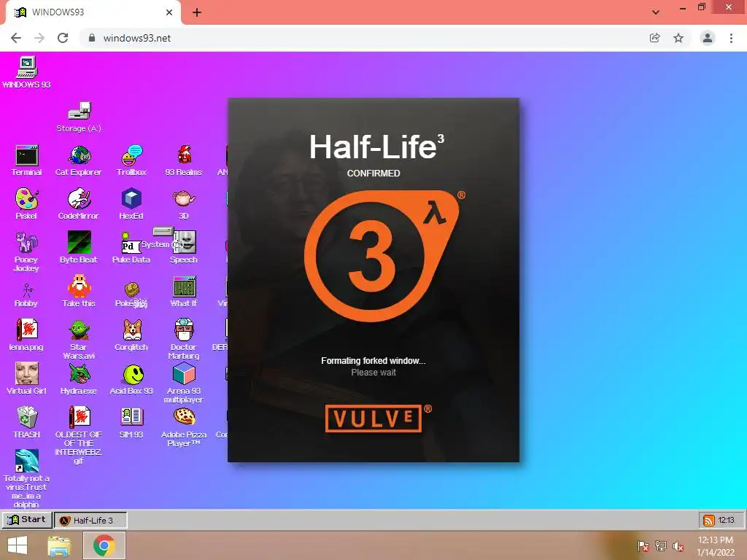Open the lenna.png file icon
747x560 pixels.
[26, 335]
